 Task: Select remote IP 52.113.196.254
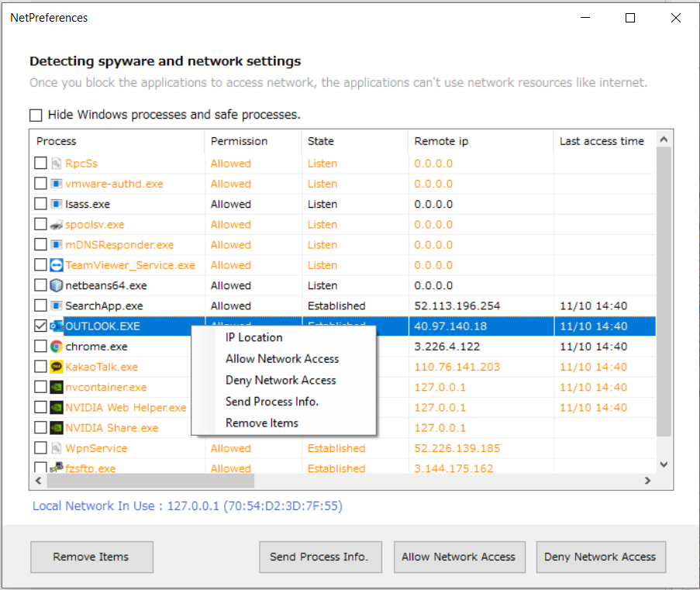click(x=457, y=306)
